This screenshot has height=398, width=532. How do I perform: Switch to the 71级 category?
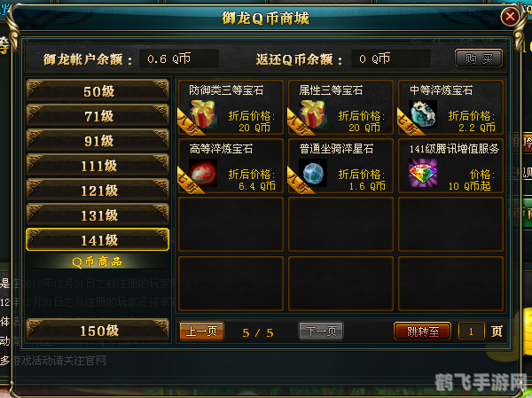[98, 116]
